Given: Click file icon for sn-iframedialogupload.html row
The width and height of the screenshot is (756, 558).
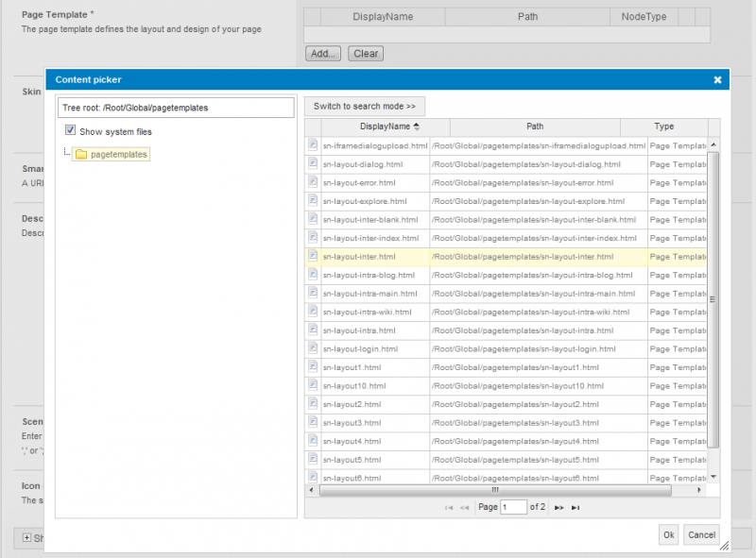Looking at the screenshot, I should (313, 144).
